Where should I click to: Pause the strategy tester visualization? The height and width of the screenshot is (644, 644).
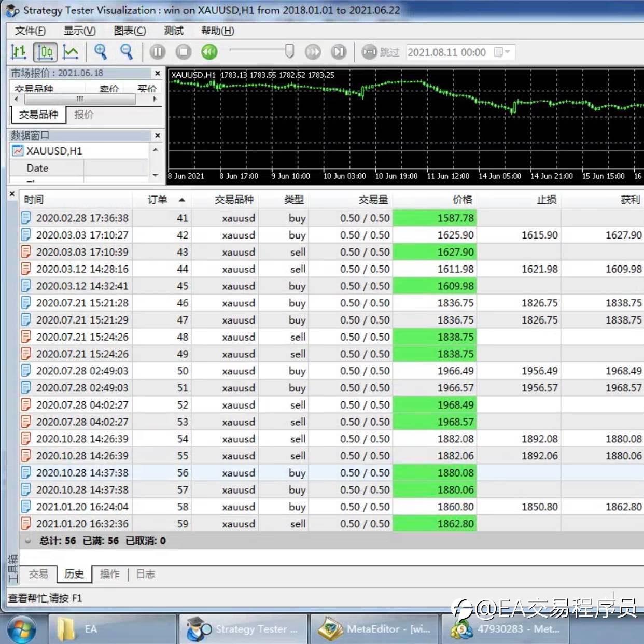[158, 52]
